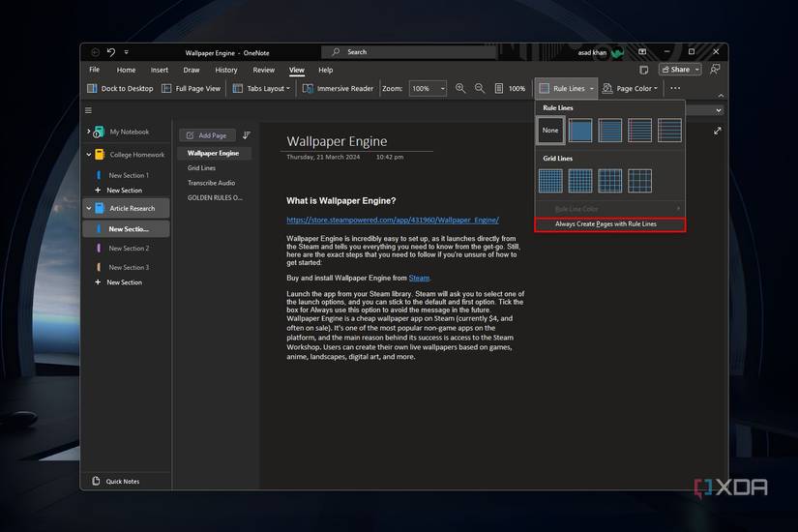The width and height of the screenshot is (798, 532).
Task: Toggle the navigation pane hamburger icon
Action: click(x=89, y=110)
